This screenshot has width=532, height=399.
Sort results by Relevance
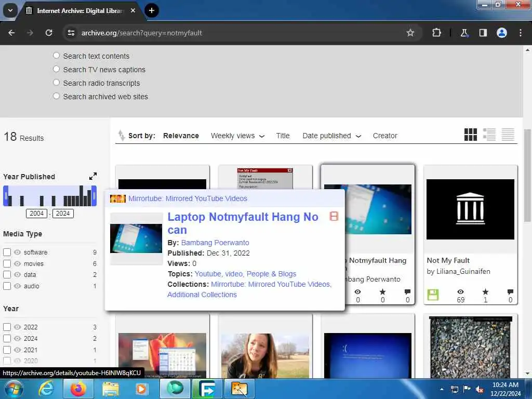pos(181,136)
